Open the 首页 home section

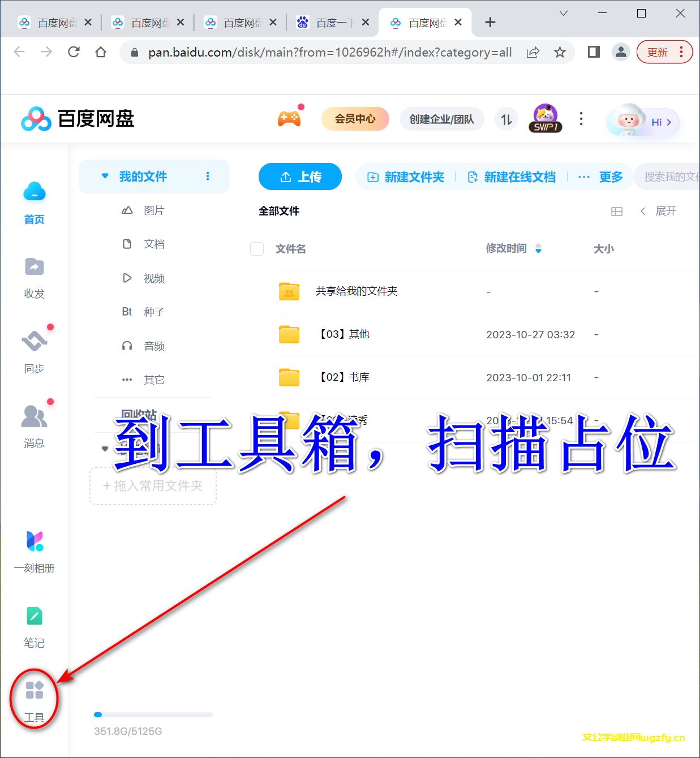point(34,203)
